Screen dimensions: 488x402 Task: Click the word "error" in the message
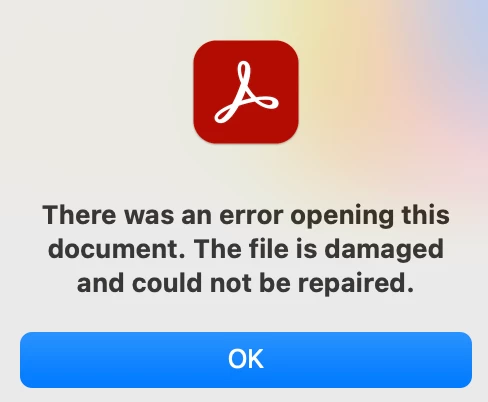(x=251, y=216)
